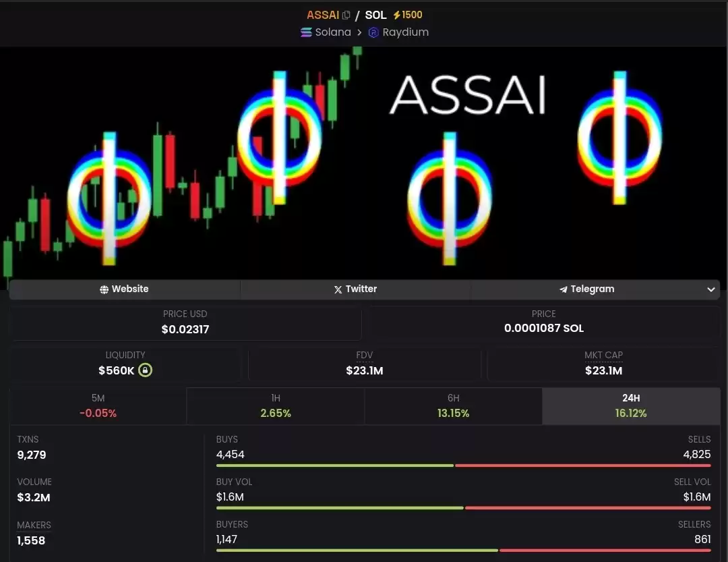Viewport: 728px width, 562px height.
Task: Click the Raydium DEX logo icon
Action: pos(373,32)
